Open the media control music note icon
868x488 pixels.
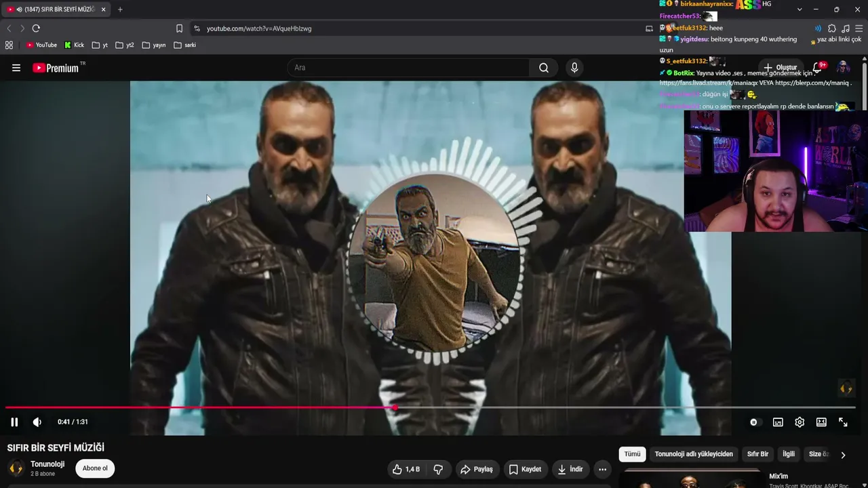pyautogui.click(x=846, y=28)
